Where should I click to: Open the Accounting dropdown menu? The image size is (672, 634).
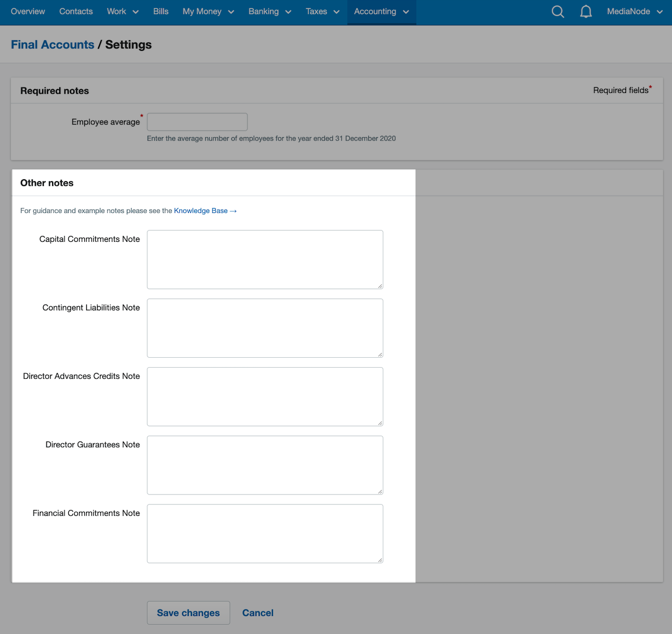[x=381, y=11]
